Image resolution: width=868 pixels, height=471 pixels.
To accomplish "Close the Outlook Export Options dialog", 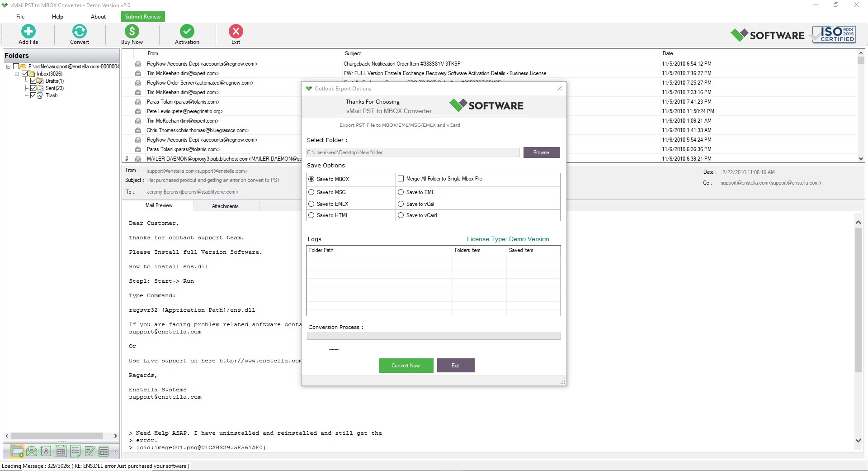I will [560, 88].
